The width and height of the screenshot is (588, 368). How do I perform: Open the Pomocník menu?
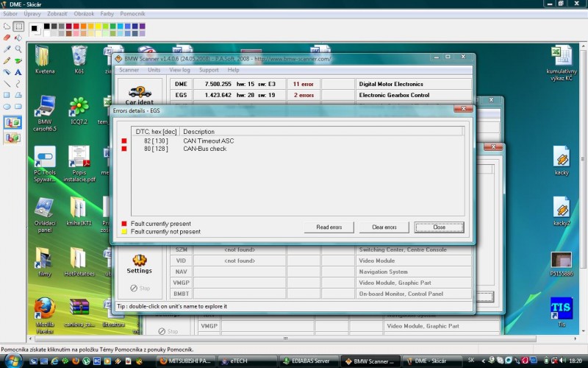pyautogui.click(x=132, y=13)
